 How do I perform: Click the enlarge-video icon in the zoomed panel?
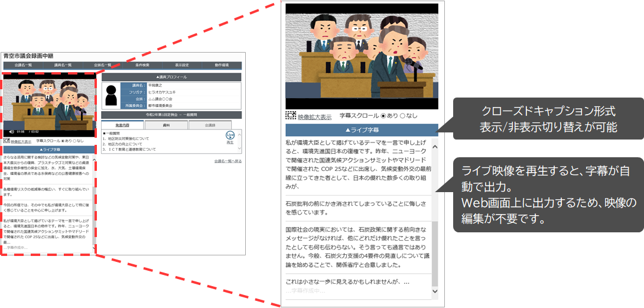click(290, 116)
